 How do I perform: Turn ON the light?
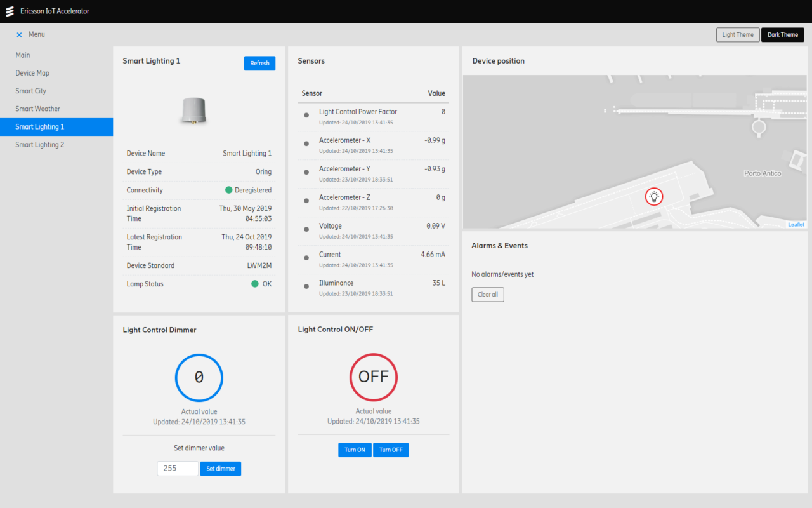coord(355,450)
